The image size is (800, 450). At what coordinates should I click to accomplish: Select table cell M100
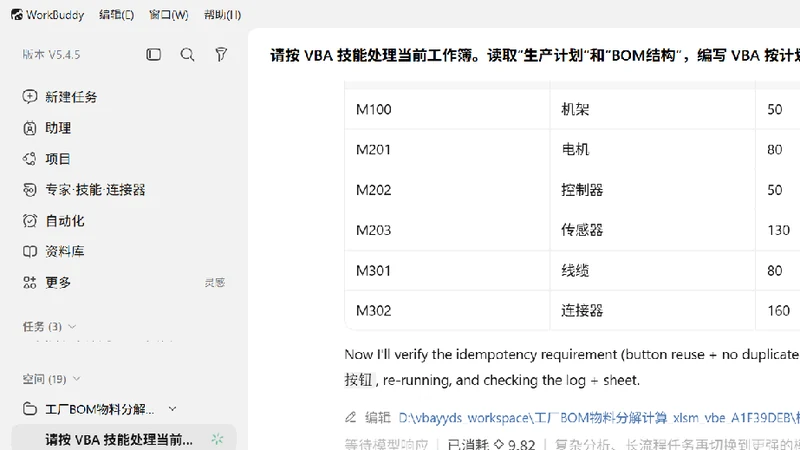point(373,109)
